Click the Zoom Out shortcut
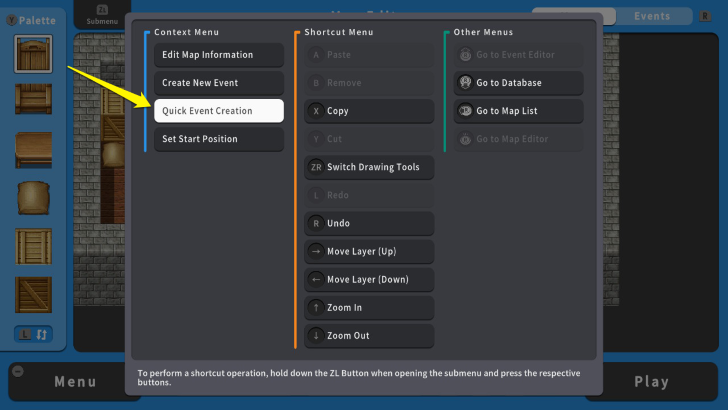The width and height of the screenshot is (728, 410). point(369,336)
